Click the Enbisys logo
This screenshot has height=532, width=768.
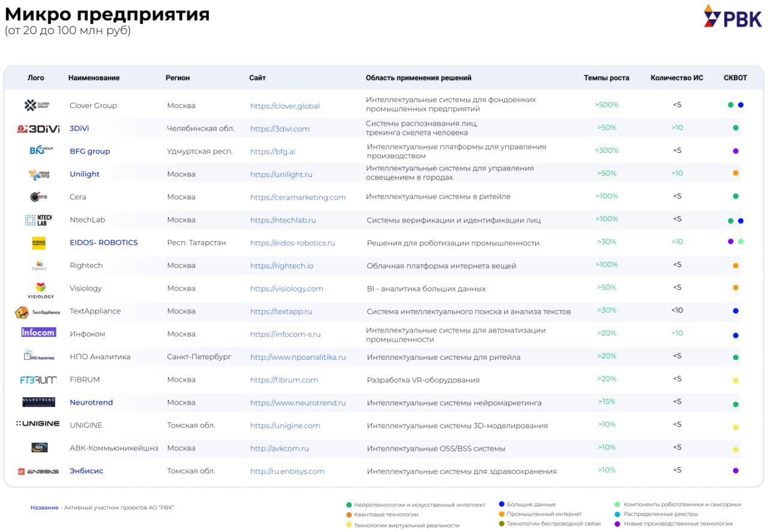(x=38, y=471)
